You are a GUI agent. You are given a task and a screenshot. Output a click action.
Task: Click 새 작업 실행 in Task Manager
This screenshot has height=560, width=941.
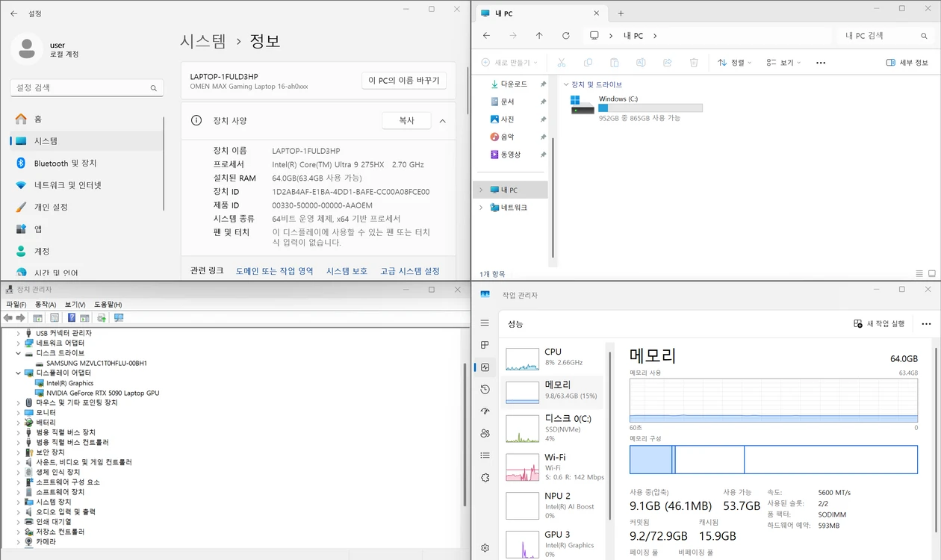(879, 323)
